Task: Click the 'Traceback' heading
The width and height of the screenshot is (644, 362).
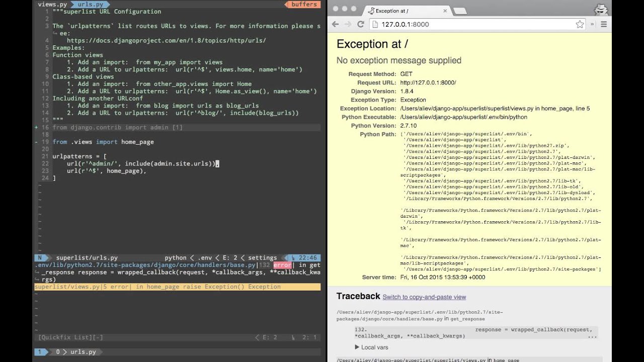Action: click(358, 296)
